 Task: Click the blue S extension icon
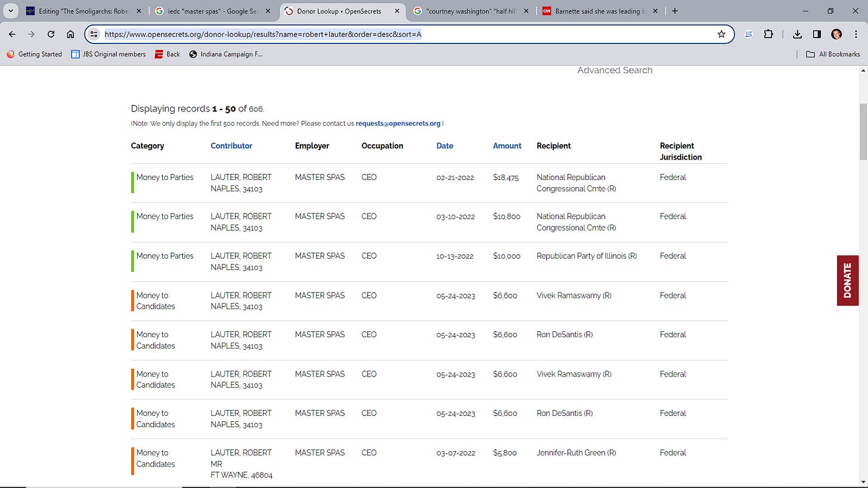749,35
